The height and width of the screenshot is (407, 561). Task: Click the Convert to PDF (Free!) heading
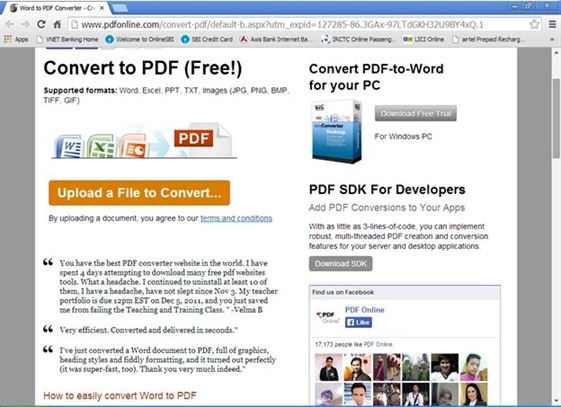[x=143, y=68]
